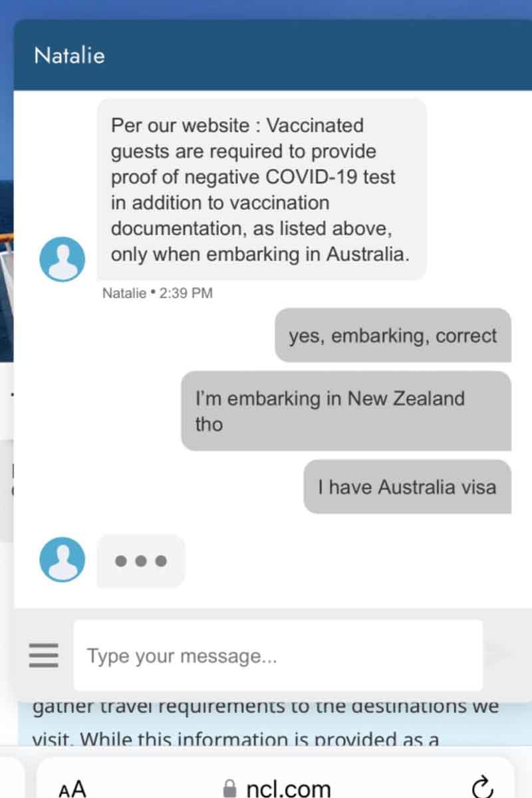Image resolution: width=532 pixels, height=798 pixels.
Task: Open the chat hamburger menu icon
Action: click(x=44, y=656)
